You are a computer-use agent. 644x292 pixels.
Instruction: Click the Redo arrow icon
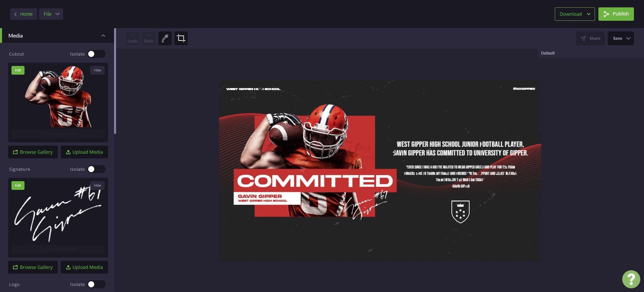click(149, 35)
